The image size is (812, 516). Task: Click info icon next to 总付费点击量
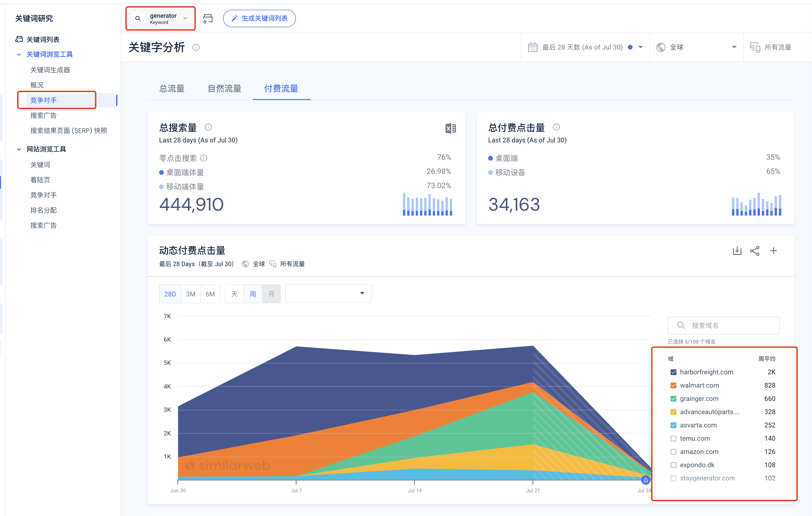[556, 127]
